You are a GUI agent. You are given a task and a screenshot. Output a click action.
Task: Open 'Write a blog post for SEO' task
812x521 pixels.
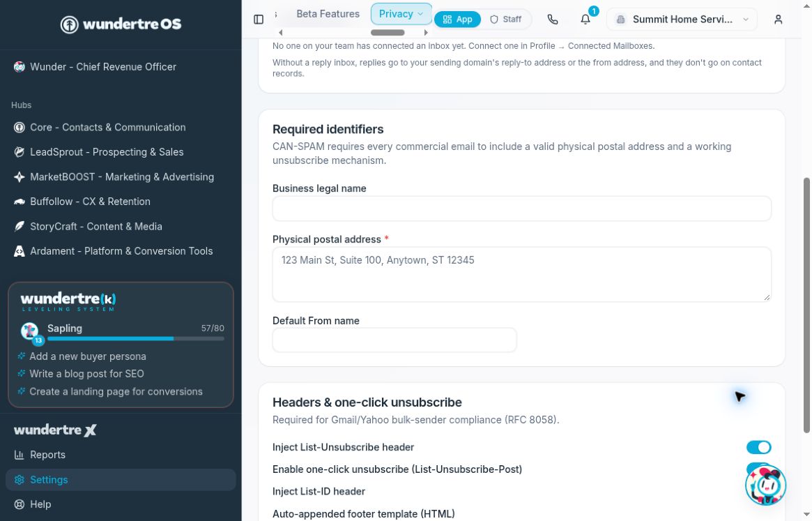pos(86,374)
